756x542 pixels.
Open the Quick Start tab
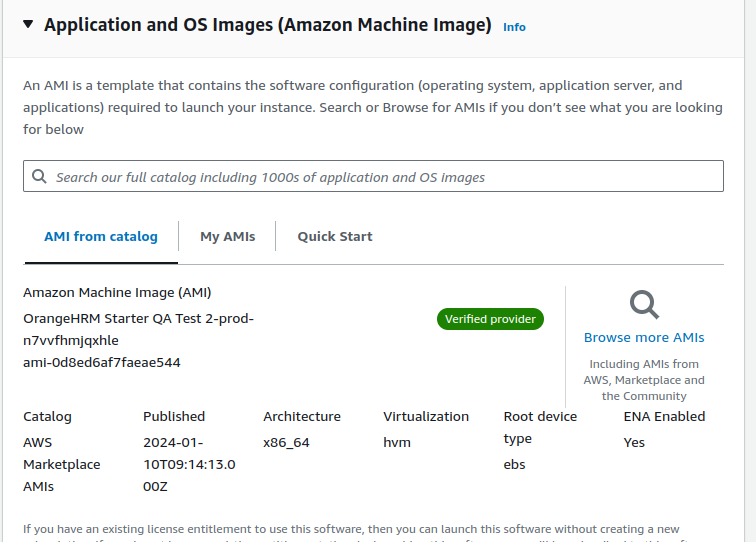[x=335, y=236]
